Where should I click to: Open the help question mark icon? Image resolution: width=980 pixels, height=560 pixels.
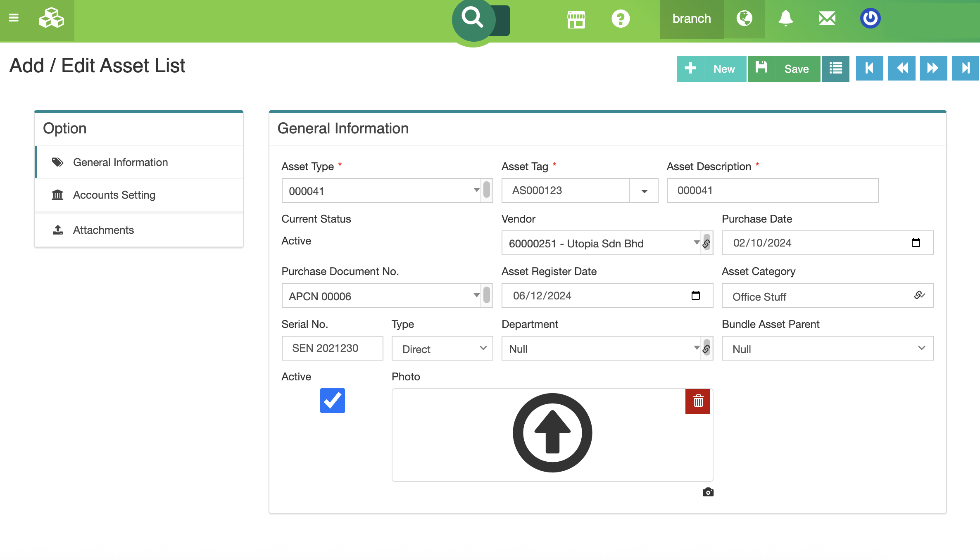click(x=620, y=19)
